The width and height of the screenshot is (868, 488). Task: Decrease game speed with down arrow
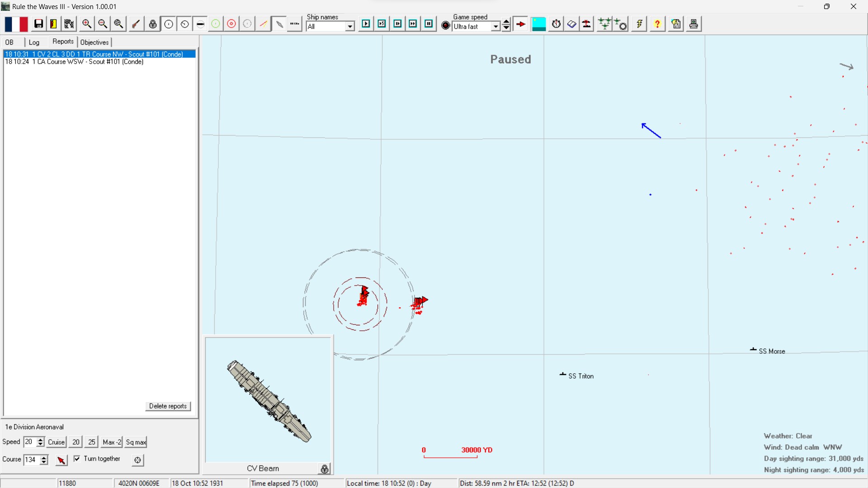click(506, 28)
